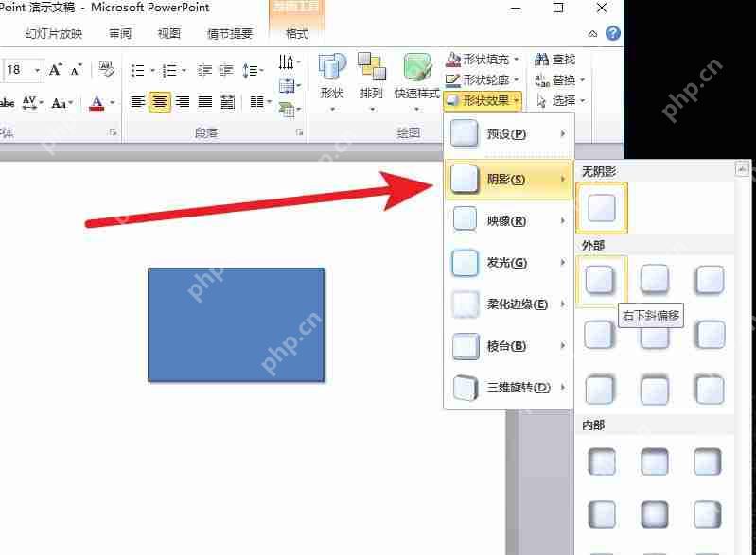Viewport: 756px width, 555px height.
Task: Click the Shrink Font icon
Action: pos(76,70)
